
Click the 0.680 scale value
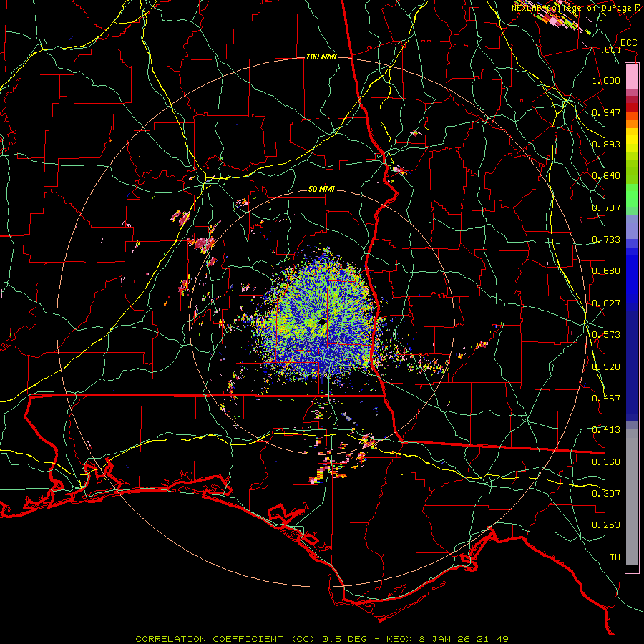[x=606, y=271]
